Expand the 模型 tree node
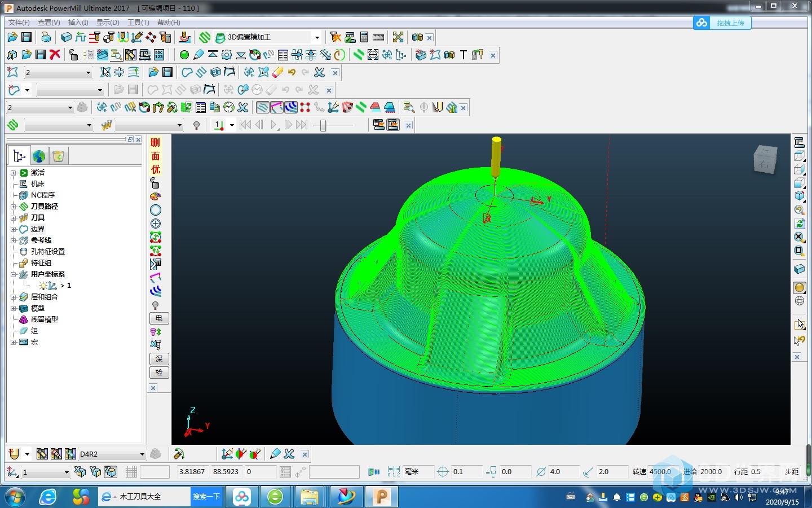Image resolution: width=812 pixels, height=508 pixels. (13, 308)
